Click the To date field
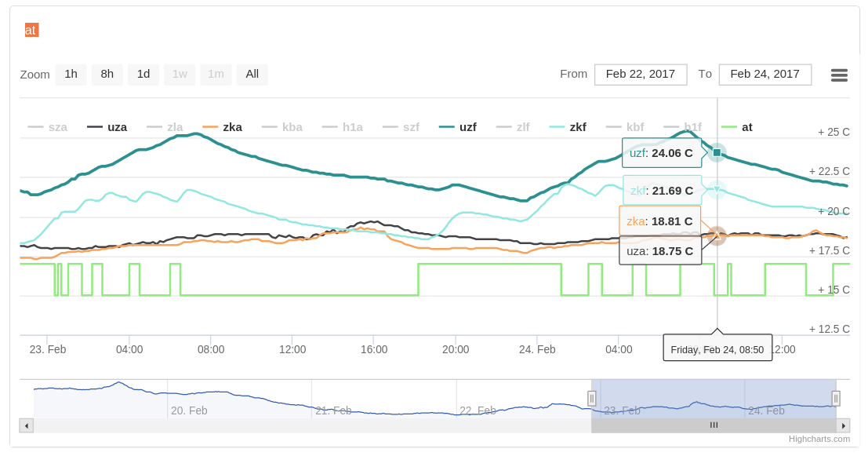868x467 pixels. click(764, 74)
